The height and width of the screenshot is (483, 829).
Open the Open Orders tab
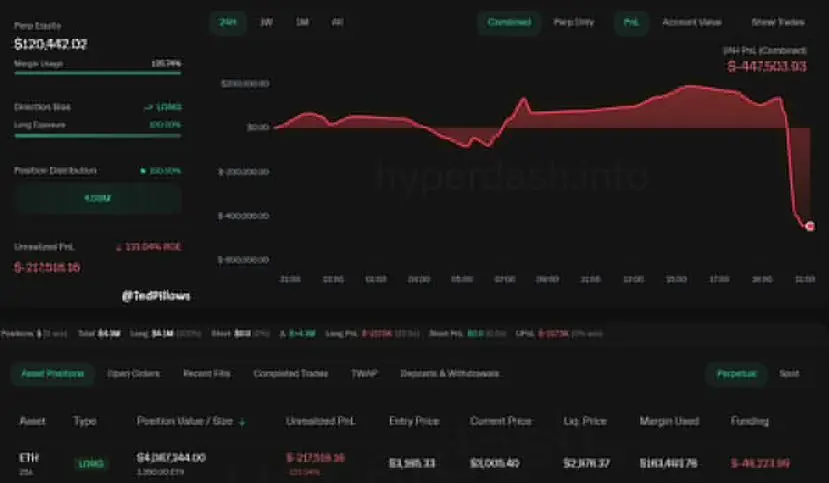133,374
